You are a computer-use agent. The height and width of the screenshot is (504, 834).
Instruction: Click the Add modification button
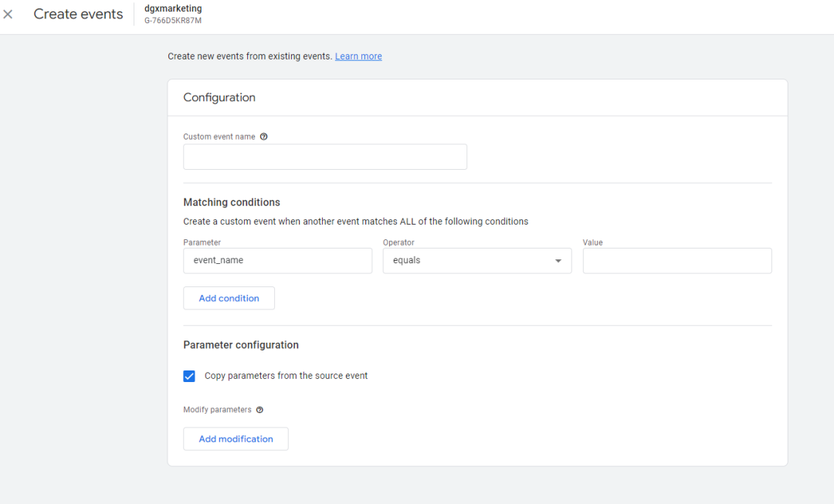coord(236,438)
